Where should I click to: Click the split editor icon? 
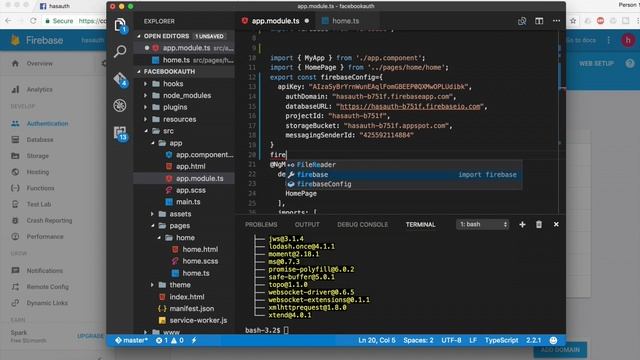click(539, 21)
